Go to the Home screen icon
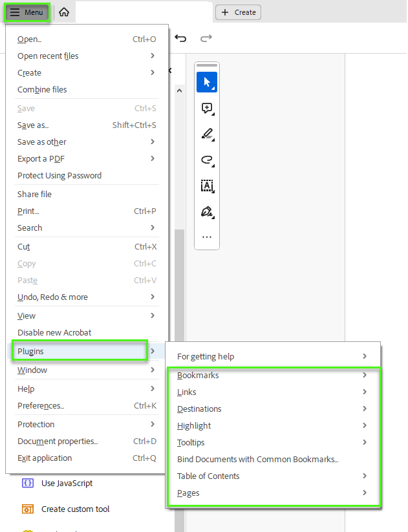This screenshot has width=408, height=532. coord(63,11)
